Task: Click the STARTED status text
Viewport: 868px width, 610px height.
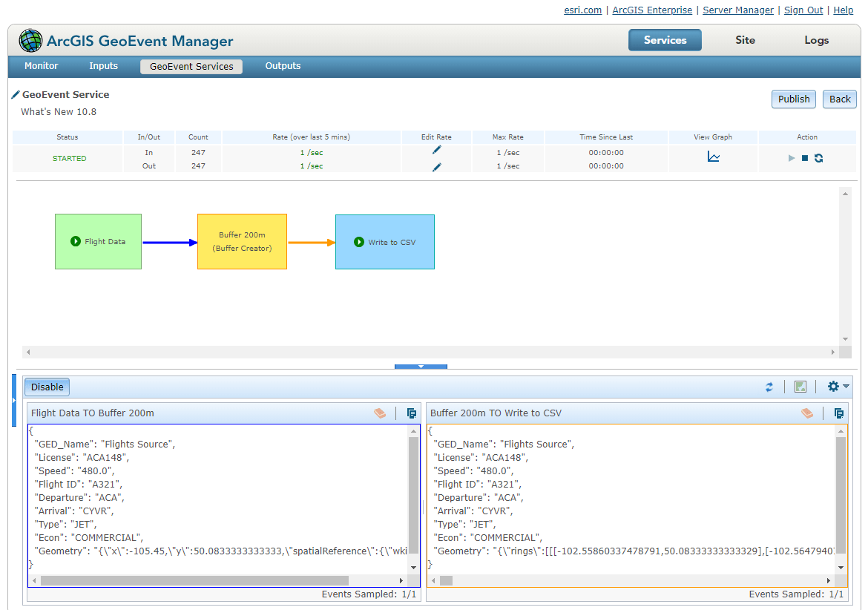Action: click(x=69, y=158)
